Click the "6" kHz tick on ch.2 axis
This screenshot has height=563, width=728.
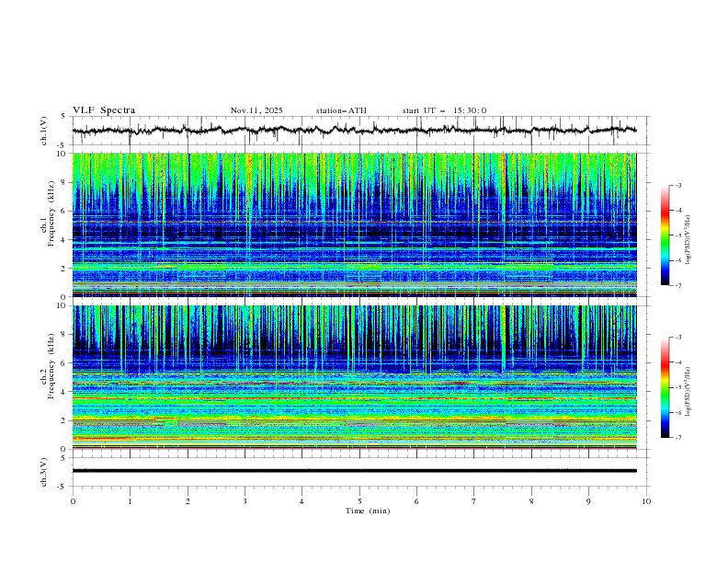[64, 363]
